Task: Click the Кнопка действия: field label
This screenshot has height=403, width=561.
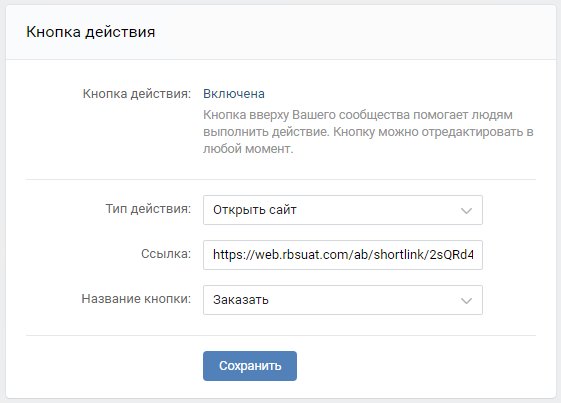Action: 137,94
